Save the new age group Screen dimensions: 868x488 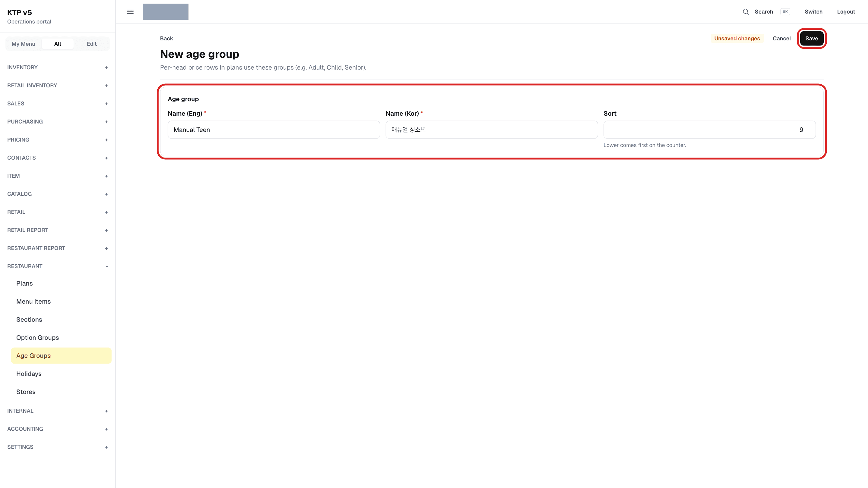click(x=811, y=38)
